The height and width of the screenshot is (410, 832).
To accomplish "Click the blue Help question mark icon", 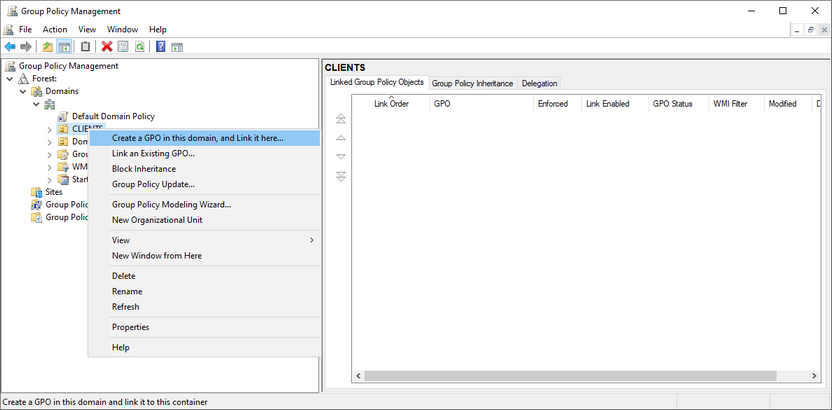I will pos(161,47).
